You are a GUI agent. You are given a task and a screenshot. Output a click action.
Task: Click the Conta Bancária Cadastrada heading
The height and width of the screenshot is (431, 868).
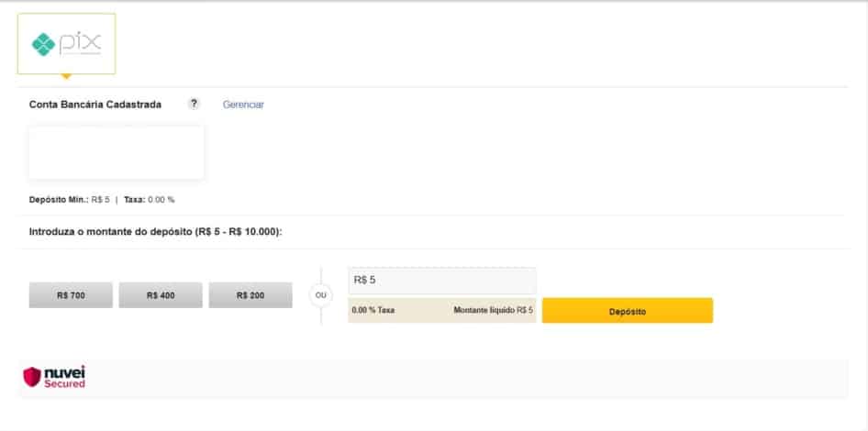pyautogui.click(x=95, y=105)
